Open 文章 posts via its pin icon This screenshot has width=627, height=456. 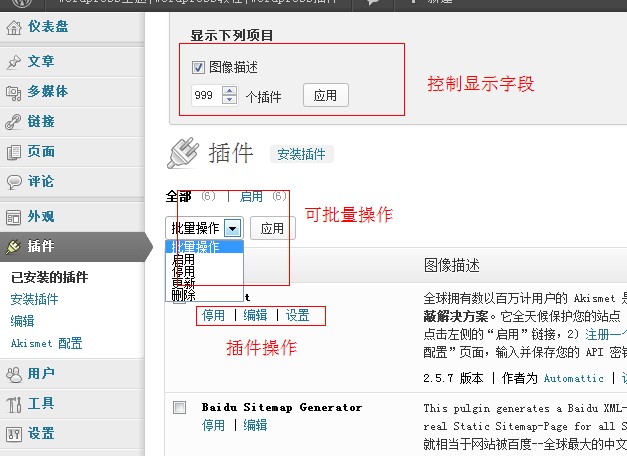pyautogui.click(x=14, y=62)
